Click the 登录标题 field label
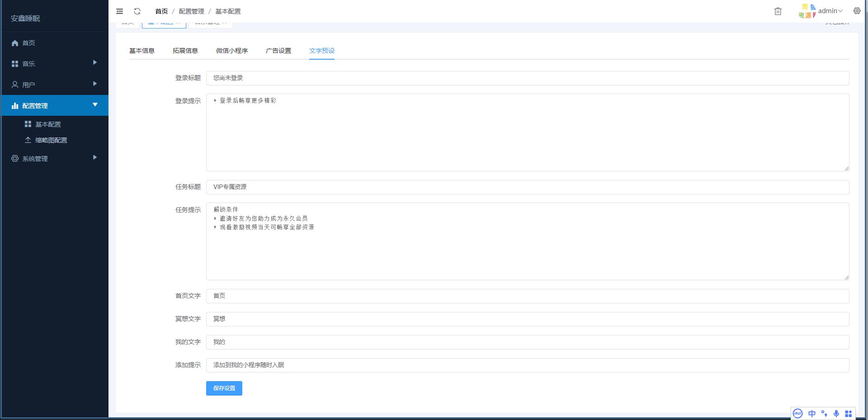Viewport: 868px width, 420px height. 188,78
